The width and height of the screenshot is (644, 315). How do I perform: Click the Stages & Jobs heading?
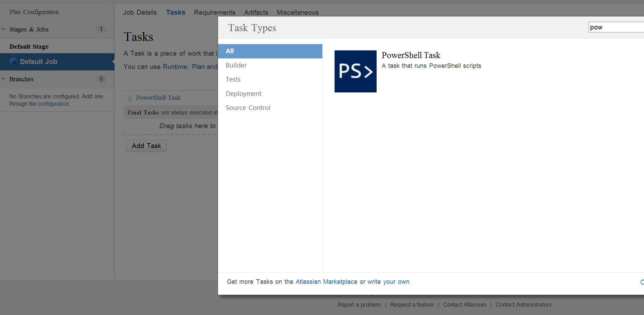29,30
